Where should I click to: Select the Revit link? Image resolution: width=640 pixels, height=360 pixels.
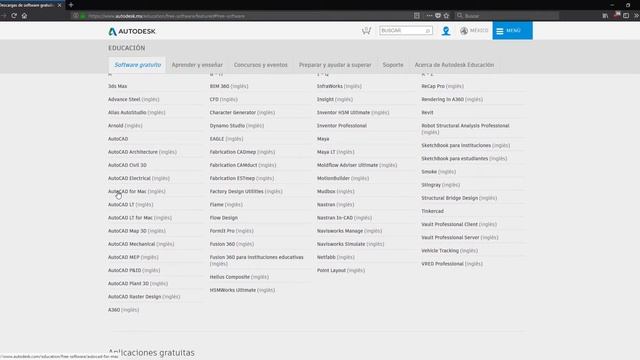[427, 112]
